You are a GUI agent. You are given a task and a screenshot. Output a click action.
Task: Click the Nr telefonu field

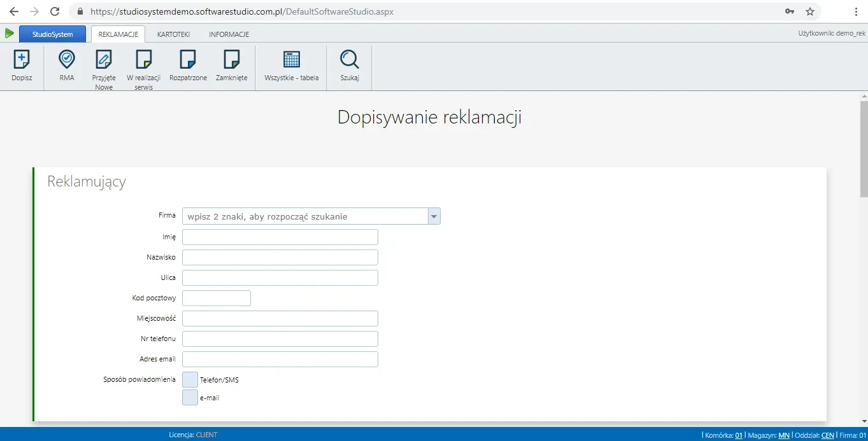[x=280, y=339]
